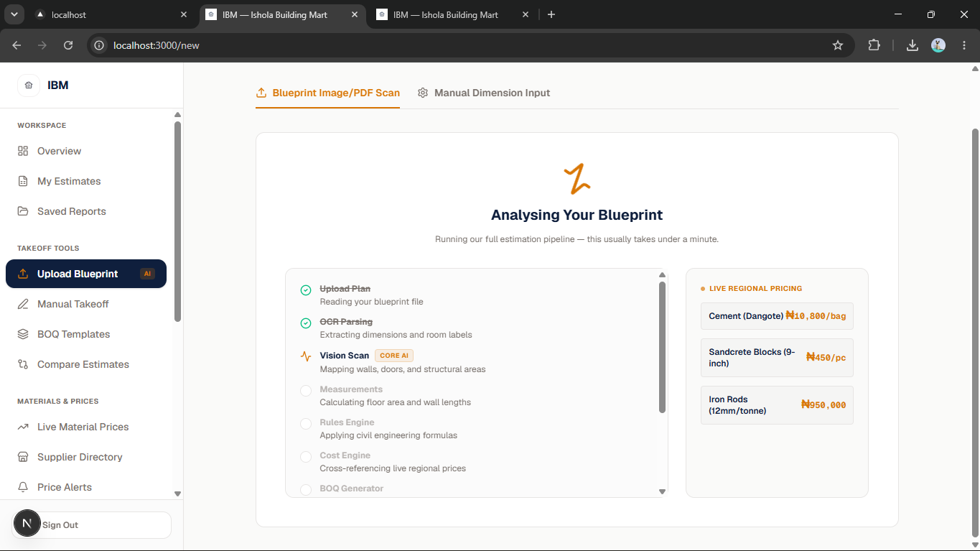Viewport: 980px width, 551px height.
Task: Click the gear icon on Manual Dimension tab
Action: point(423,93)
